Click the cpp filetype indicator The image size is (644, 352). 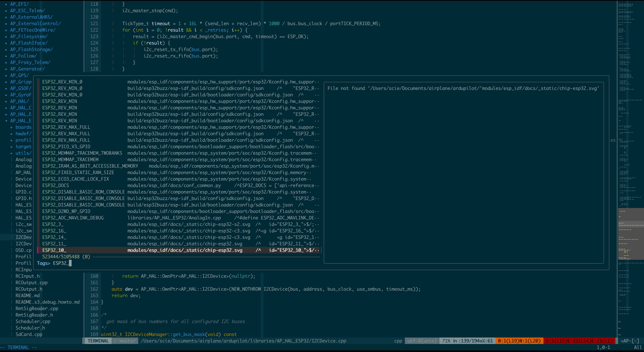tap(398, 341)
